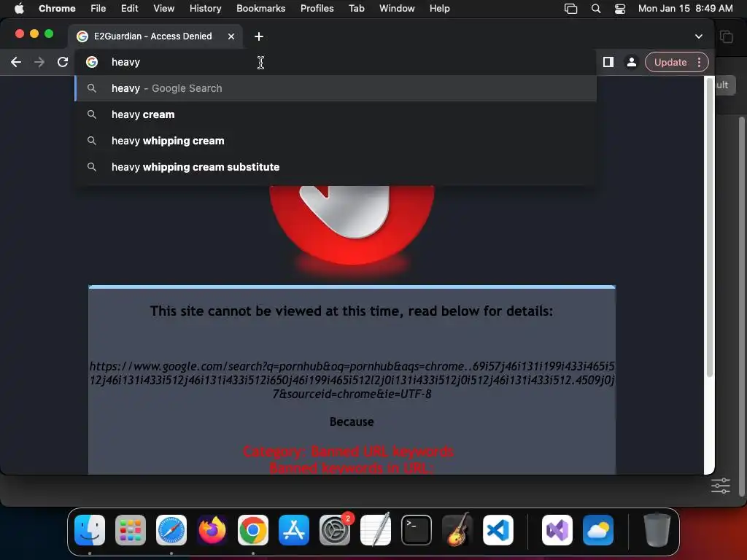Click the sliders icon in background window

[720, 486]
